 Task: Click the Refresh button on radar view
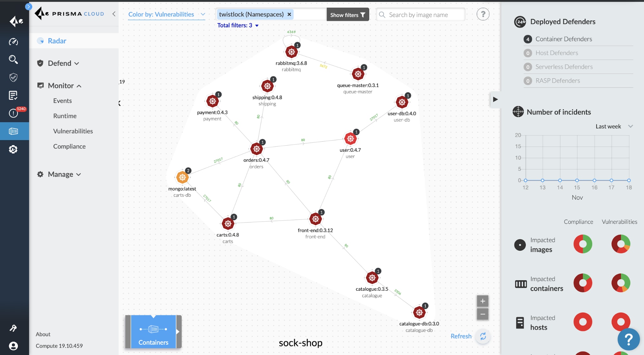(x=482, y=336)
